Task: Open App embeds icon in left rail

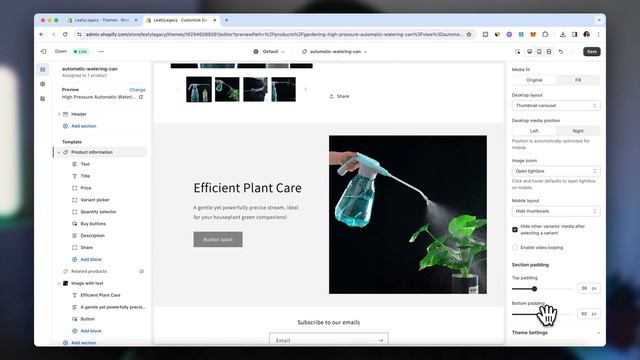Action: pyautogui.click(x=43, y=99)
